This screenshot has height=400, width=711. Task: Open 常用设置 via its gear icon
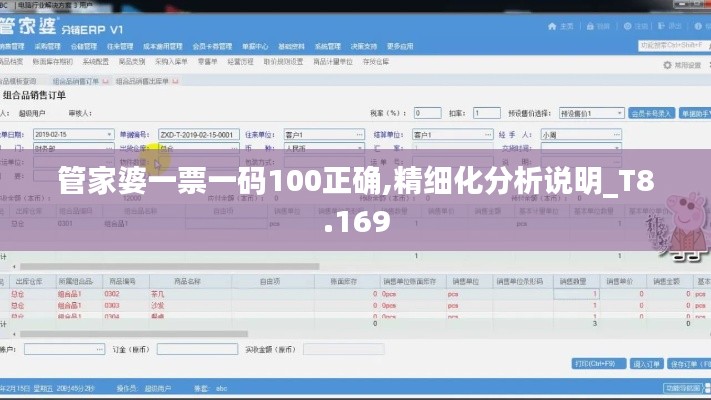pyautogui.click(x=667, y=65)
